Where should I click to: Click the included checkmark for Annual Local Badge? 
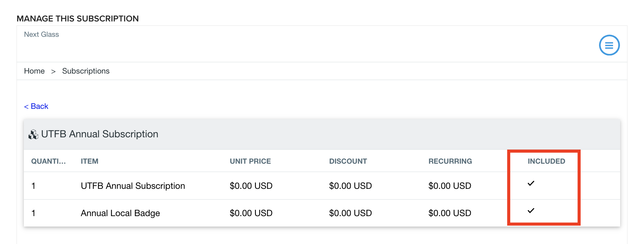(x=531, y=211)
